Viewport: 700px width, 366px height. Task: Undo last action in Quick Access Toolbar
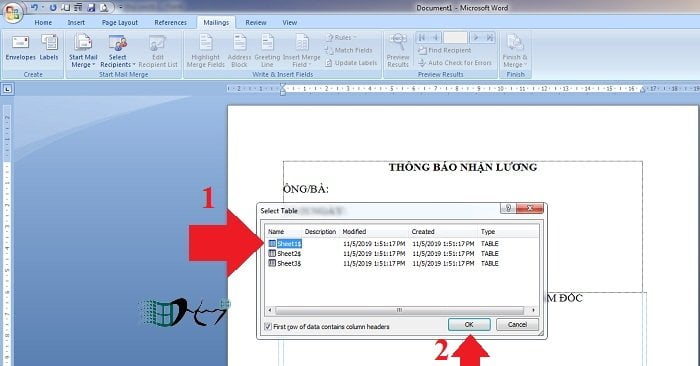point(34,8)
